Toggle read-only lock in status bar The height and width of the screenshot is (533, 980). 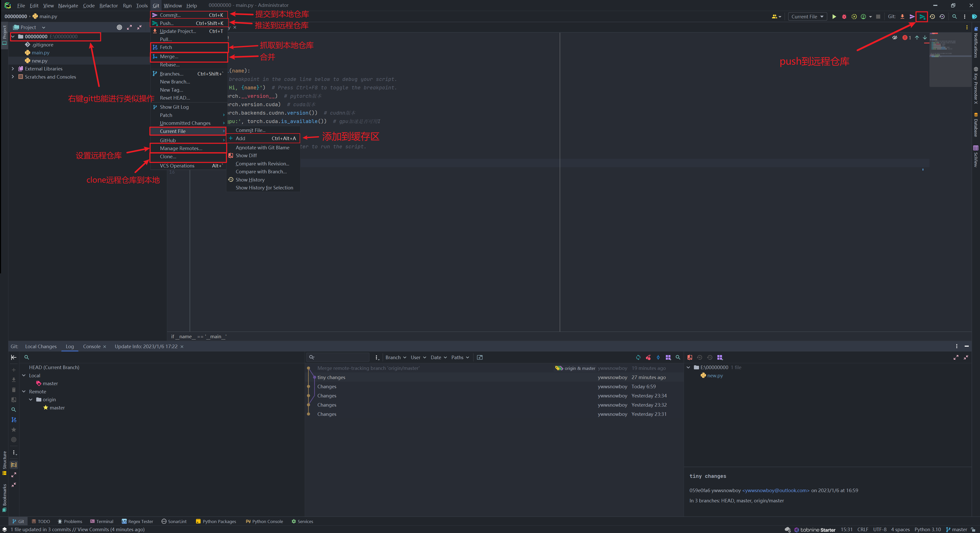pyautogui.click(x=973, y=530)
